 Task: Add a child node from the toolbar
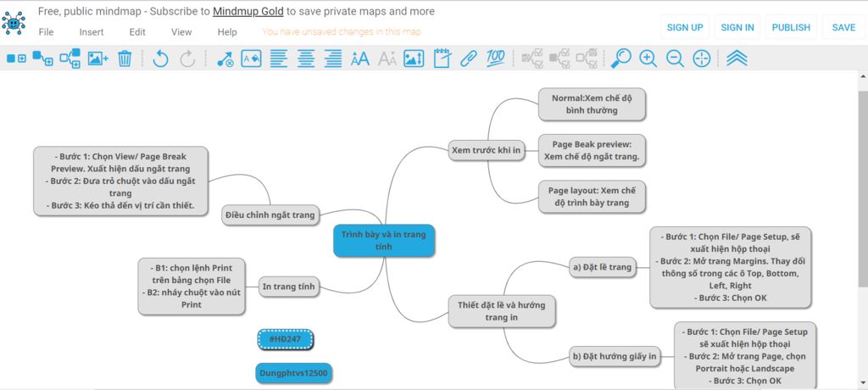42,58
